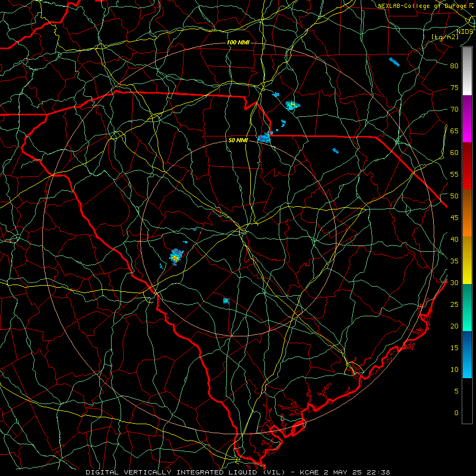The image size is (476, 476).
Task: Click the green-teal segment of the color bar
Action: click(x=467, y=307)
